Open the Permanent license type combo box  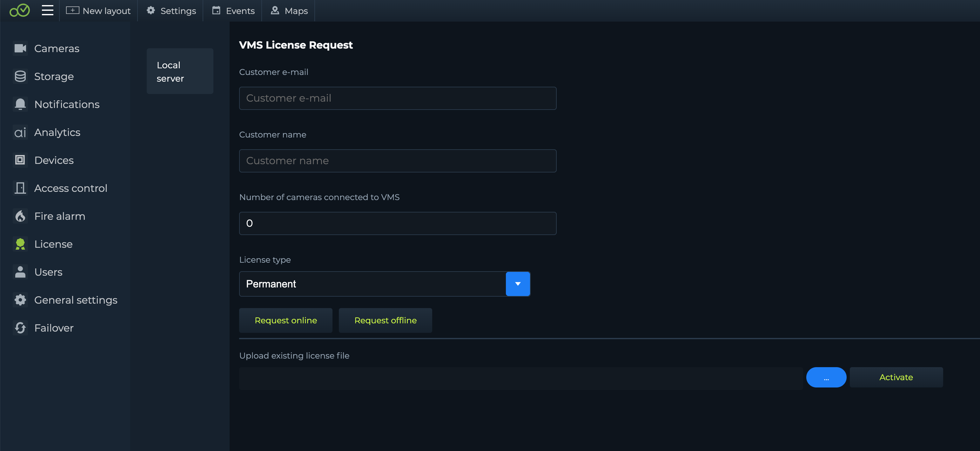(385, 284)
